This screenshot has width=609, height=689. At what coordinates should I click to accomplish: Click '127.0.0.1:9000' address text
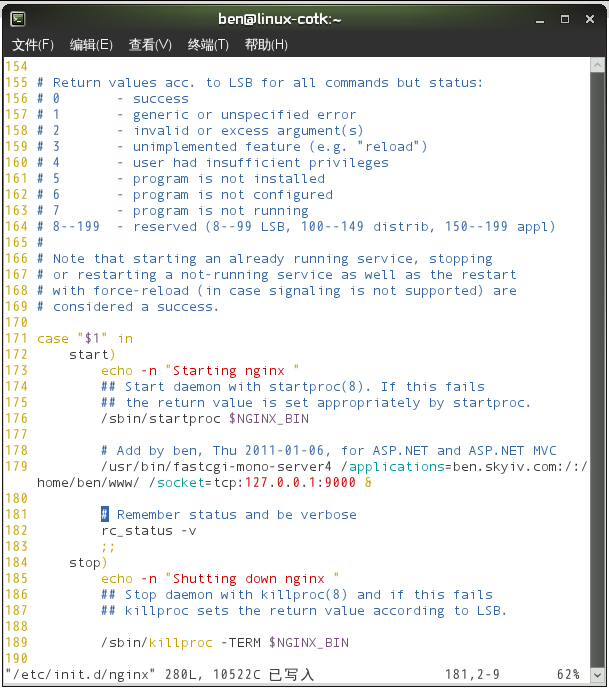[x=301, y=483]
